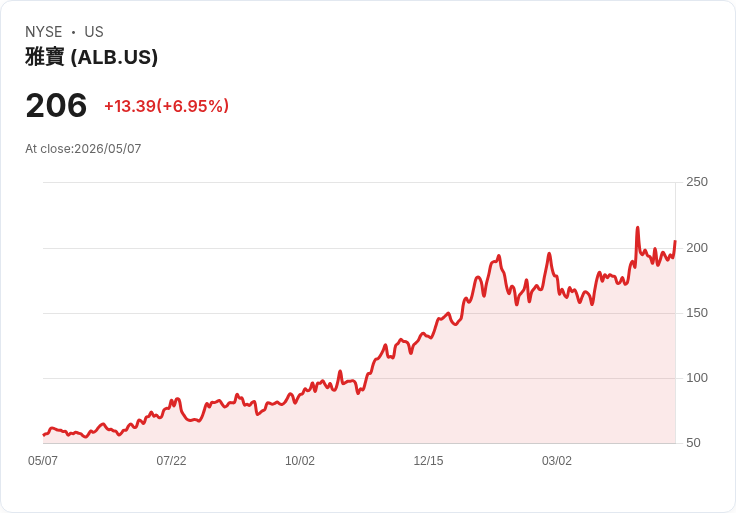Click the highest peak of the price line

(x=637, y=228)
